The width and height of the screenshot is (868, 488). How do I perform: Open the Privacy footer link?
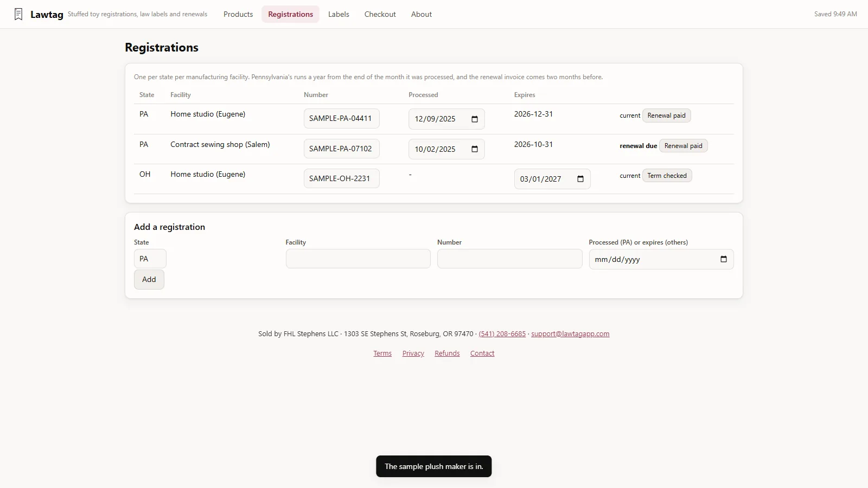pos(413,354)
